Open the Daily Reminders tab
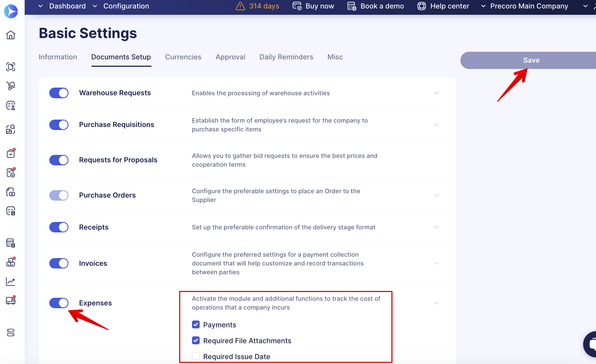 [286, 57]
